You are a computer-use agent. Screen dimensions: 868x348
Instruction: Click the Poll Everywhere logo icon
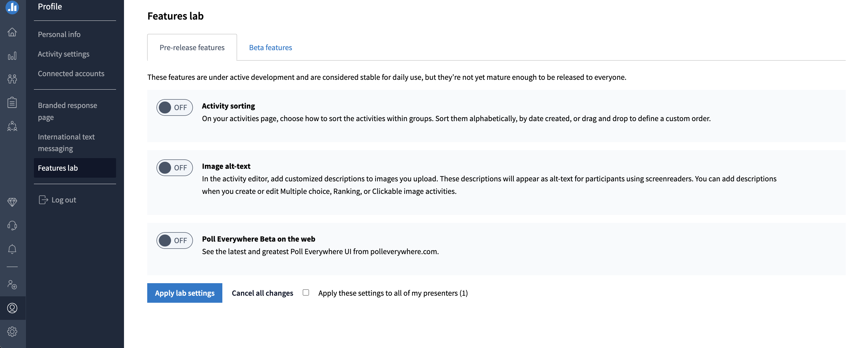pyautogui.click(x=12, y=7)
